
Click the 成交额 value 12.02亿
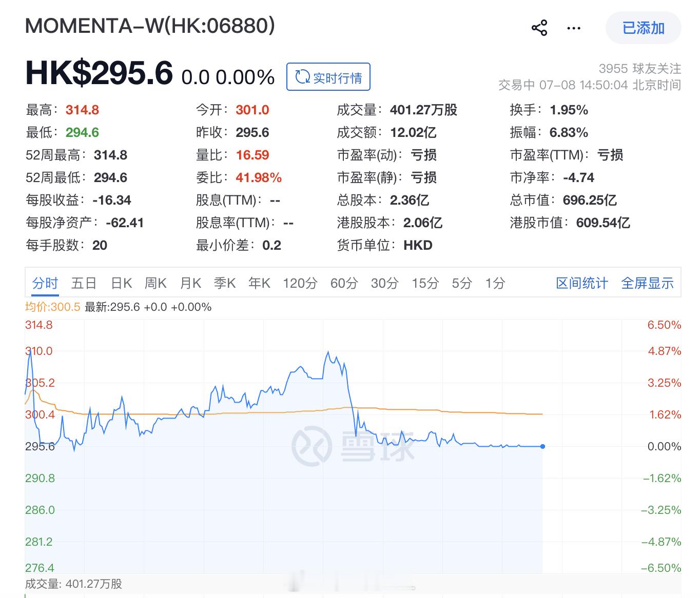tap(413, 132)
